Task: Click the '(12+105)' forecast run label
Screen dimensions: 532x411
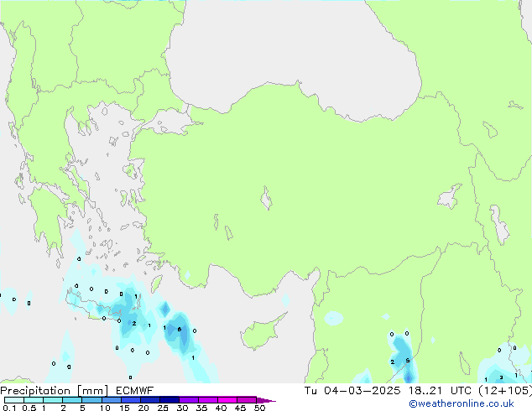Action: 505,391
